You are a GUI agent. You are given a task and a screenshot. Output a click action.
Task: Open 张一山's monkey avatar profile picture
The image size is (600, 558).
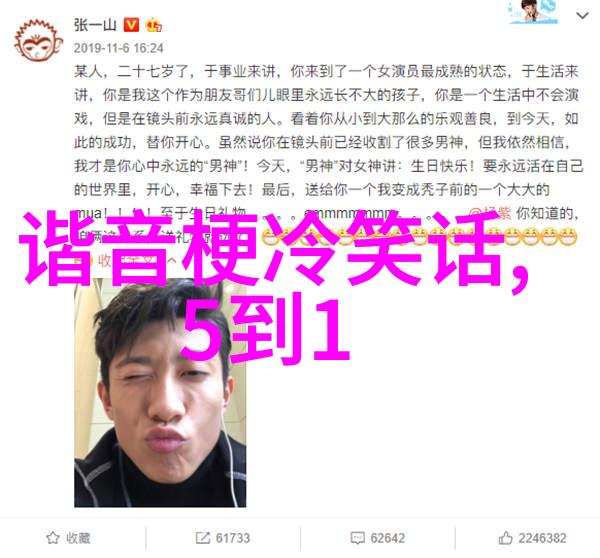click(38, 41)
